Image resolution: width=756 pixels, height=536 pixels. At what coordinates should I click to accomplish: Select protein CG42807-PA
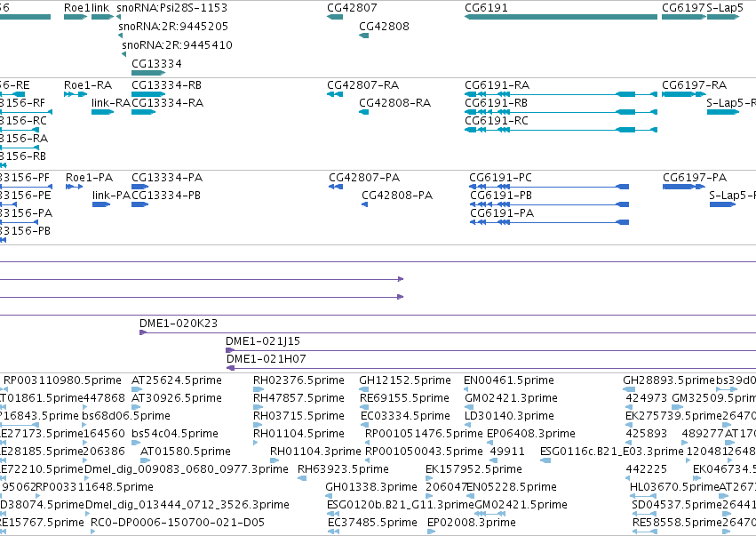click(x=364, y=178)
